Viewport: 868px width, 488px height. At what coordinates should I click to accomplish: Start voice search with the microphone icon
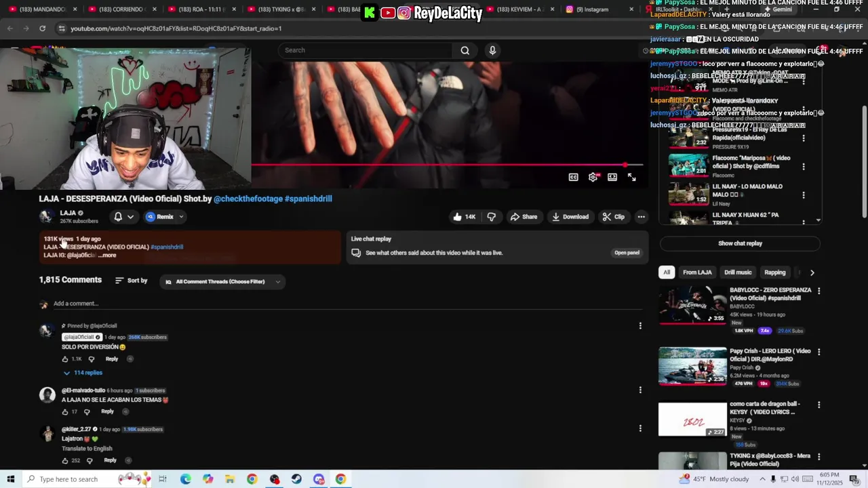pyautogui.click(x=492, y=50)
